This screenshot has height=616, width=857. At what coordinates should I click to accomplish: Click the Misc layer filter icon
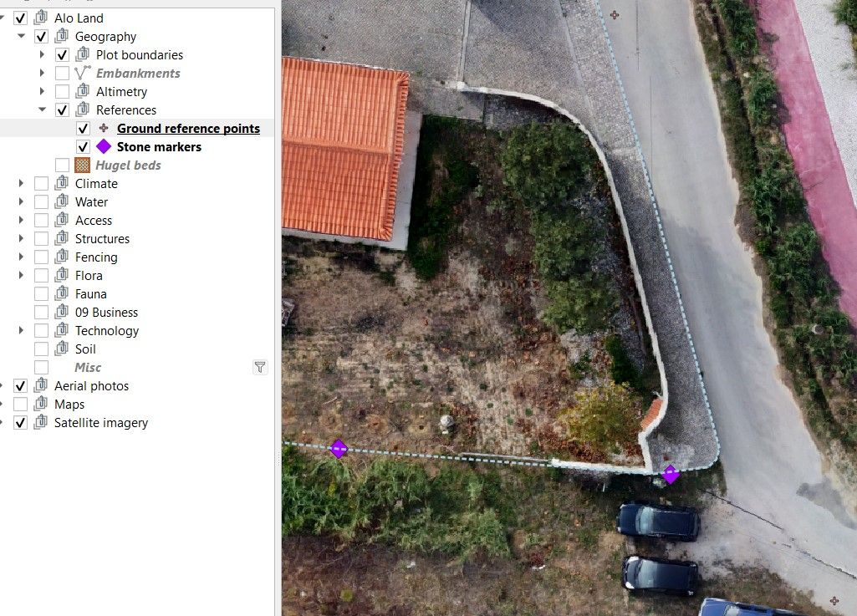click(260, 367)
